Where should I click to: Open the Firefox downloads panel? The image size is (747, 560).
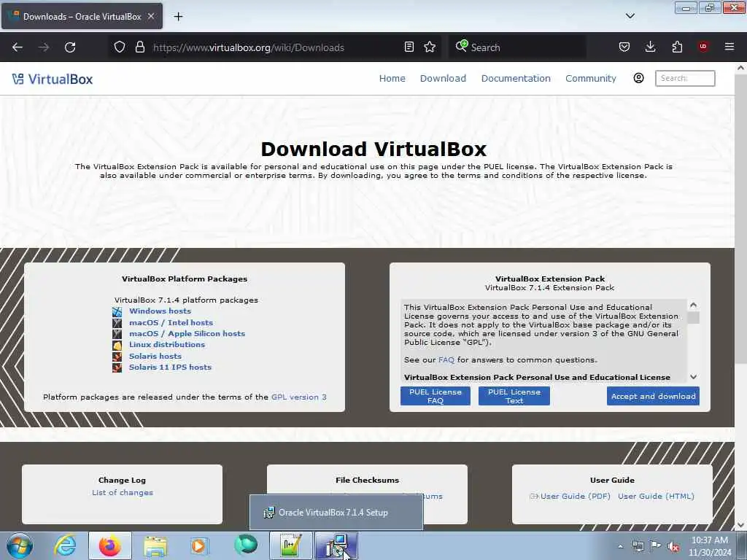click(x=650, y=47)
